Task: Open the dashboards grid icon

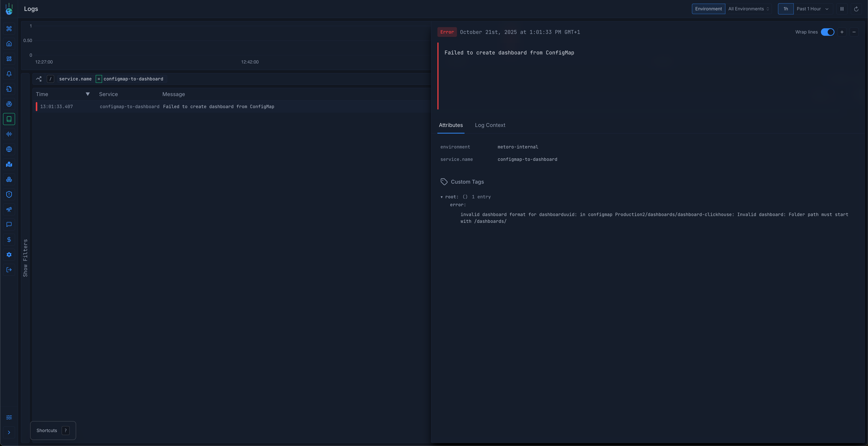Action: [9, 59]
